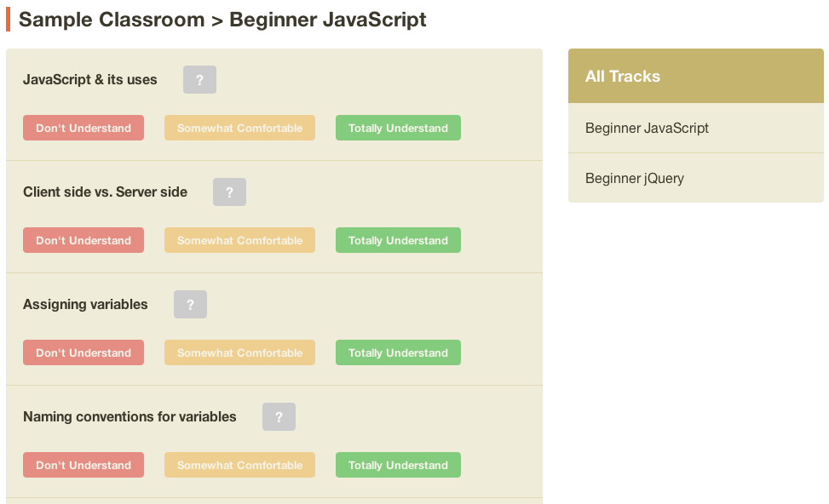829x504 pixels.
Task: Select Totally Understand for Naming conventions
Action: 398,465
